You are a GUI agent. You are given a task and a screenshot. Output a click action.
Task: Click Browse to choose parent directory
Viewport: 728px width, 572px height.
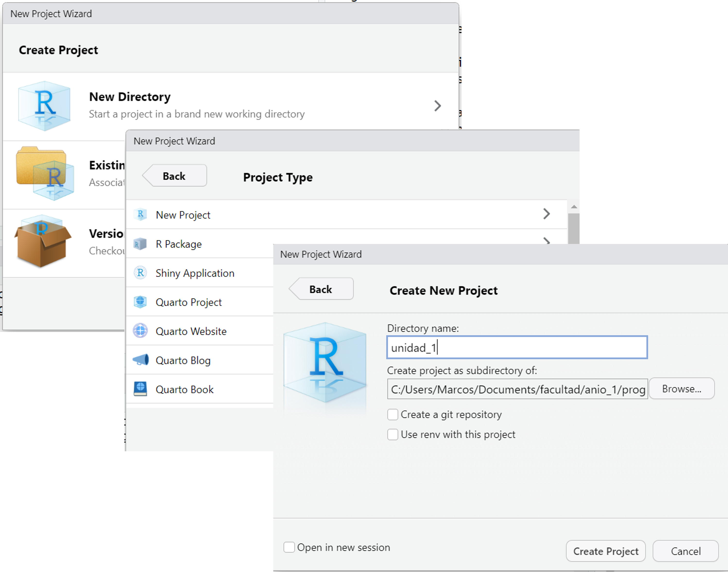681,389
